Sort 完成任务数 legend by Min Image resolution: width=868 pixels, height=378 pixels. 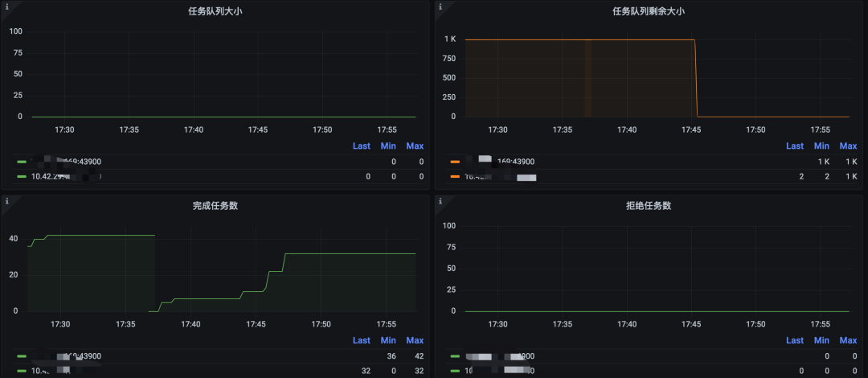coord(388,339)
